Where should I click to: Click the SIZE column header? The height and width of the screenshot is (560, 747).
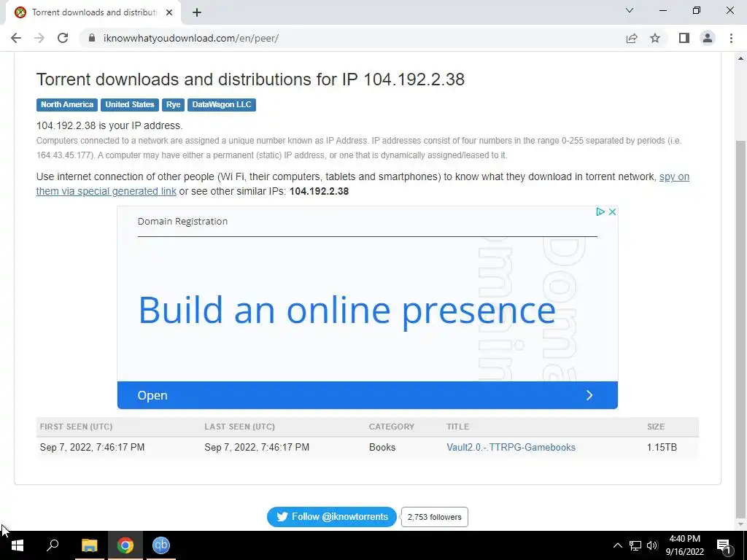pyautogui.click(x=656, y=427)
